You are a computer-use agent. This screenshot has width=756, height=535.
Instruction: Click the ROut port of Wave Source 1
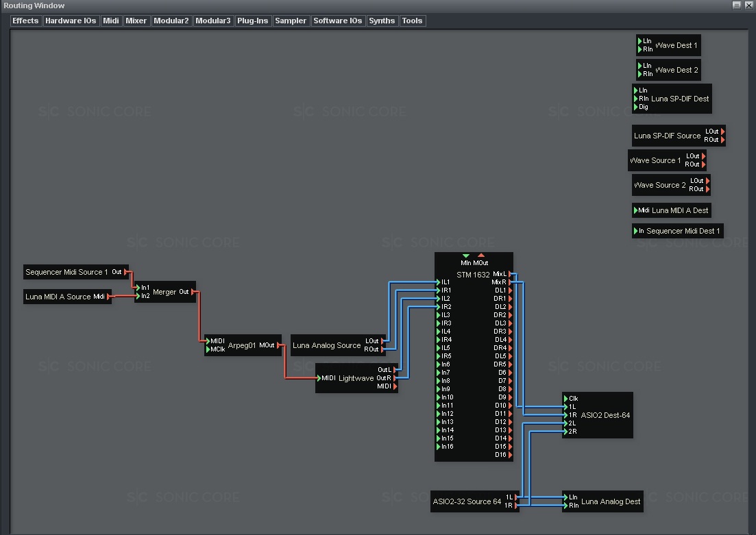tap(703, 164)
